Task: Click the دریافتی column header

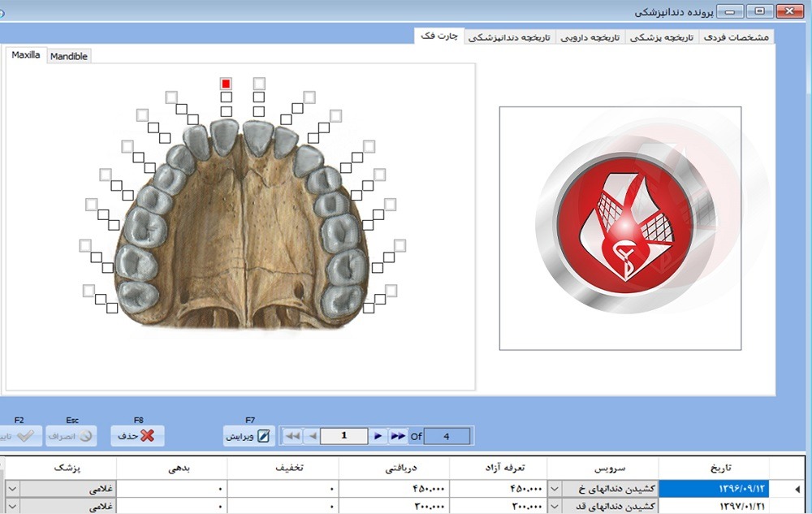Action: click(x=394, y=468)
